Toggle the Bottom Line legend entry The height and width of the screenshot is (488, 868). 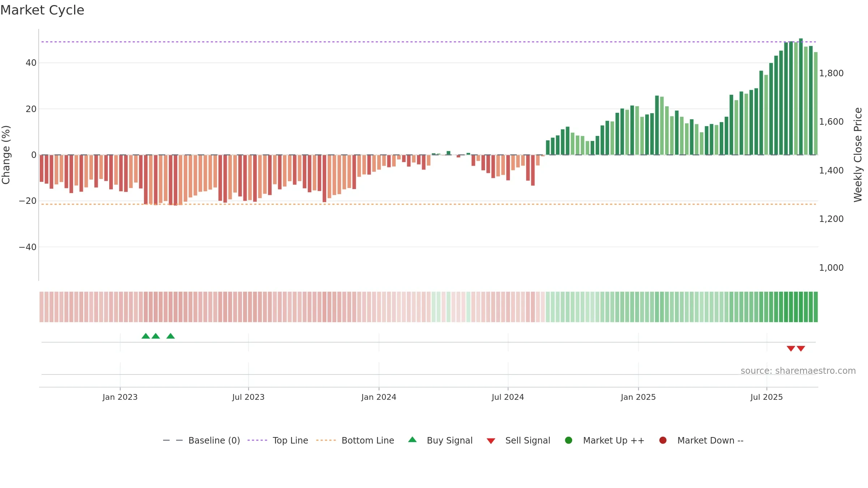pyautogui.click(x=355, y=440)
